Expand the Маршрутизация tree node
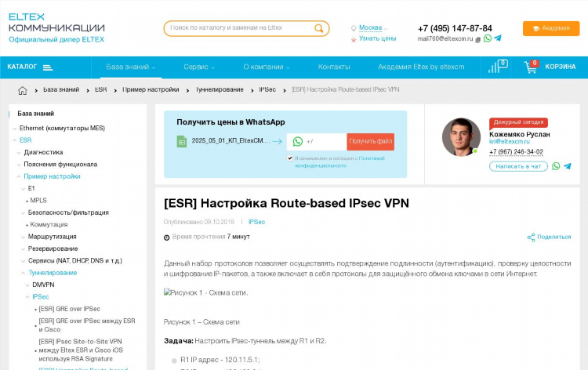 (24, 237)
